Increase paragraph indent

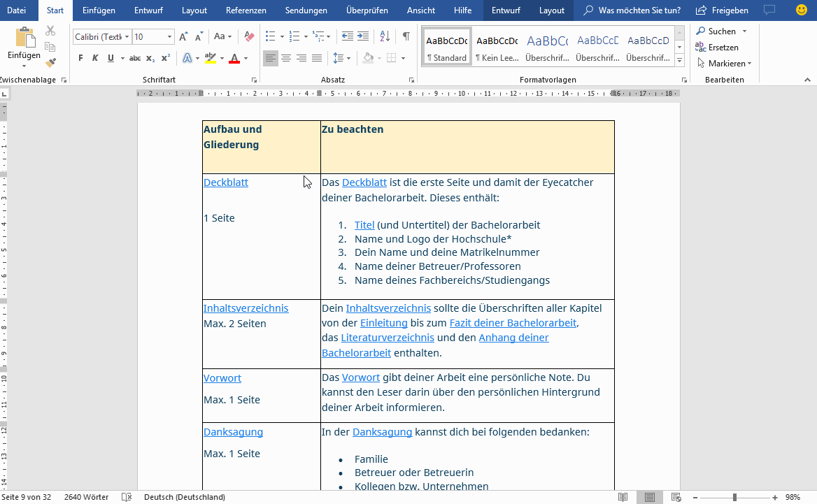coord(363,36)
